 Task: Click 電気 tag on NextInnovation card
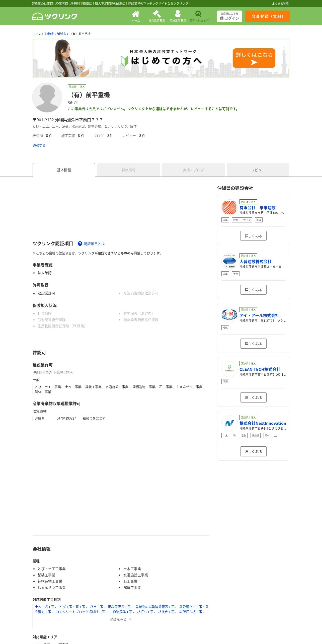point(244,436)
